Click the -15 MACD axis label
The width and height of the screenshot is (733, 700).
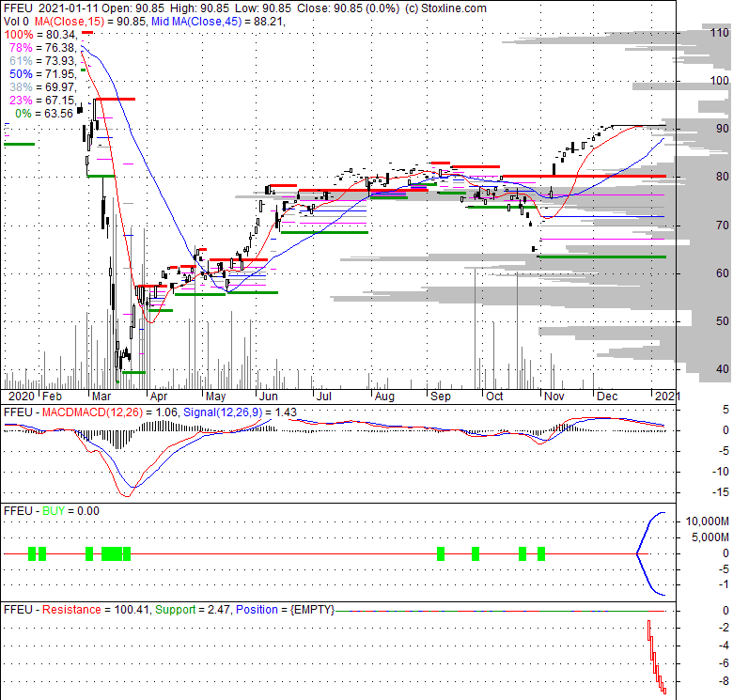coord(721,492)
